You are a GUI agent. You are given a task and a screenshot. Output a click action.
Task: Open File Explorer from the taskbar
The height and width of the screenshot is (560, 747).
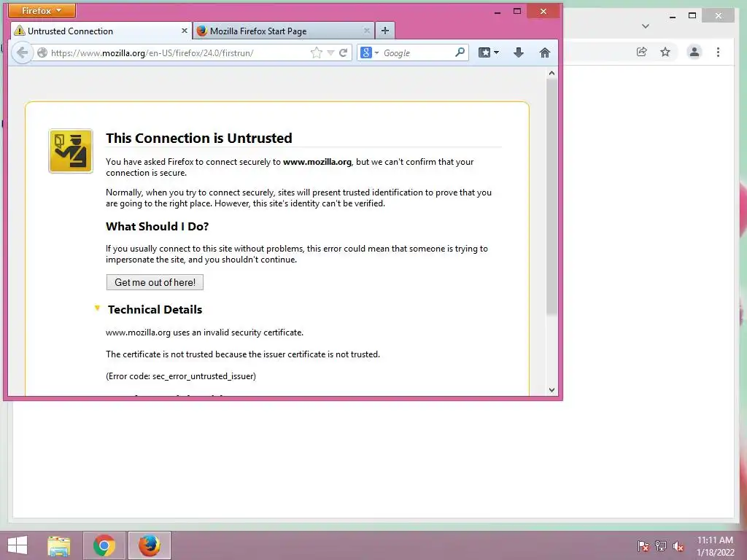(59, 545)
